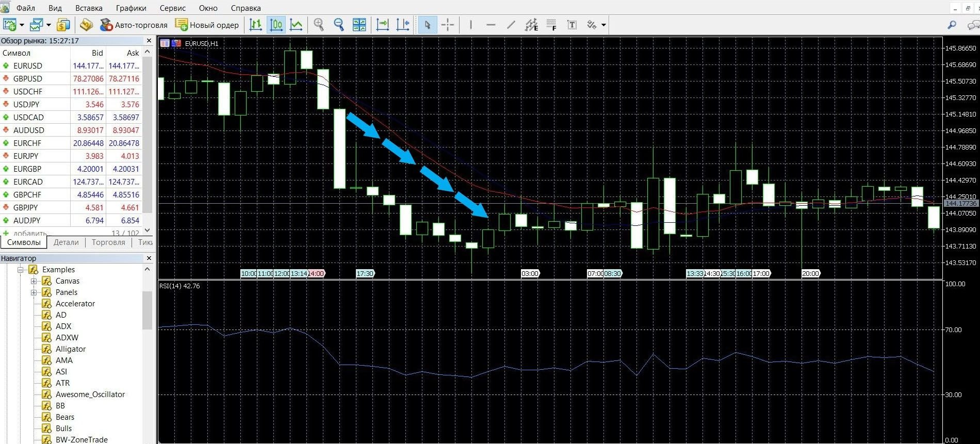
Task: Click the Examples folder icon in Navigator
Action: 34,270
